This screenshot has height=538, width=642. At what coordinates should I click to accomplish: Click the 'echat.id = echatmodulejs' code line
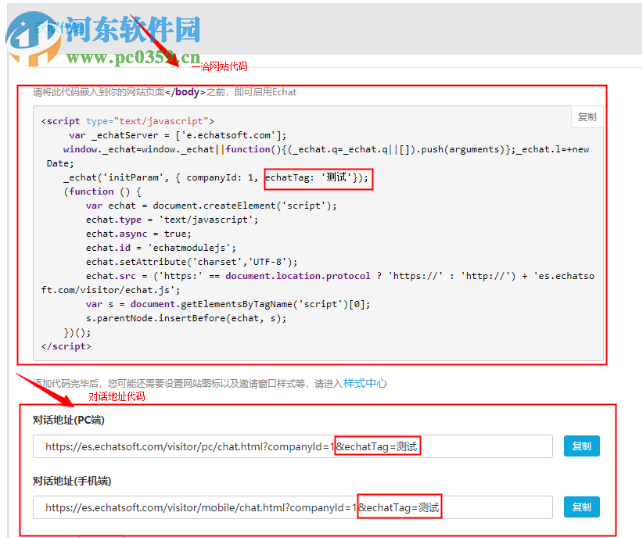161,248
